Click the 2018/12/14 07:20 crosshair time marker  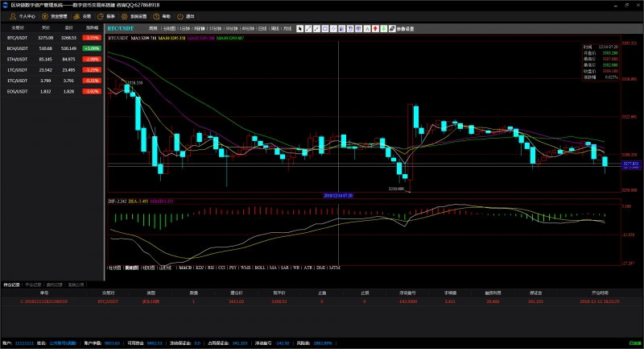[338, 196]
